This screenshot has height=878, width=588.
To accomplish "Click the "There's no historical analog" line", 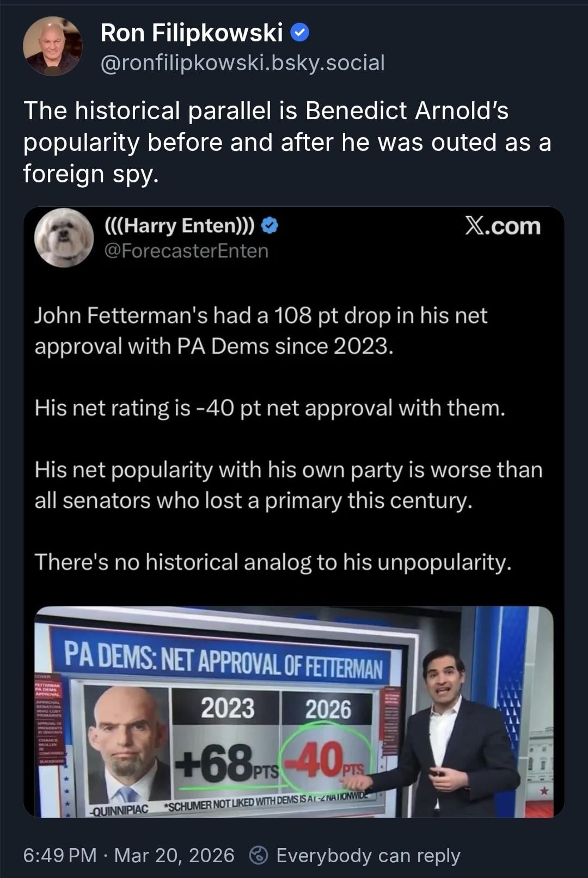I will coord(273,562).
